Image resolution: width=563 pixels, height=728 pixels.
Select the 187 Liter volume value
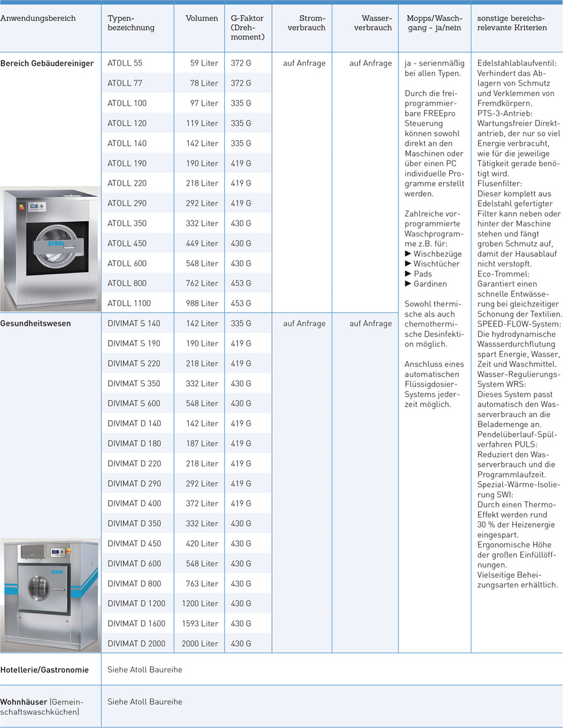pyautogui.click(x=202, y=443)
